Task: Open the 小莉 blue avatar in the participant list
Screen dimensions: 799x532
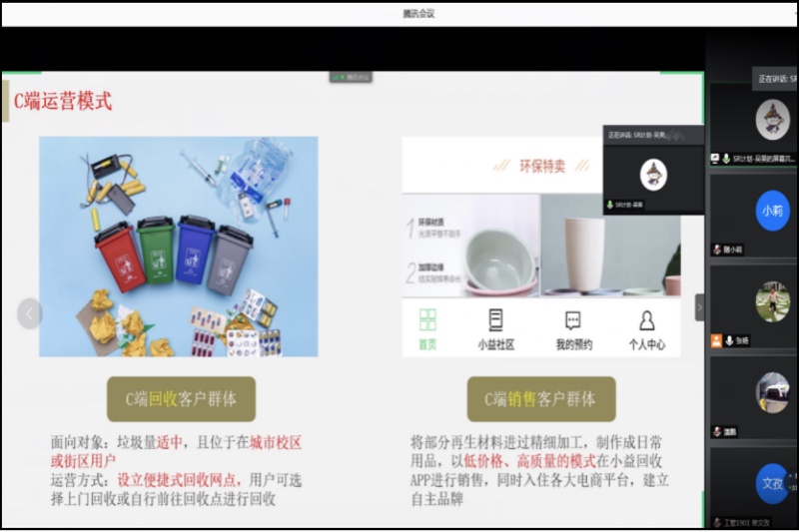Action: (772, 210)
